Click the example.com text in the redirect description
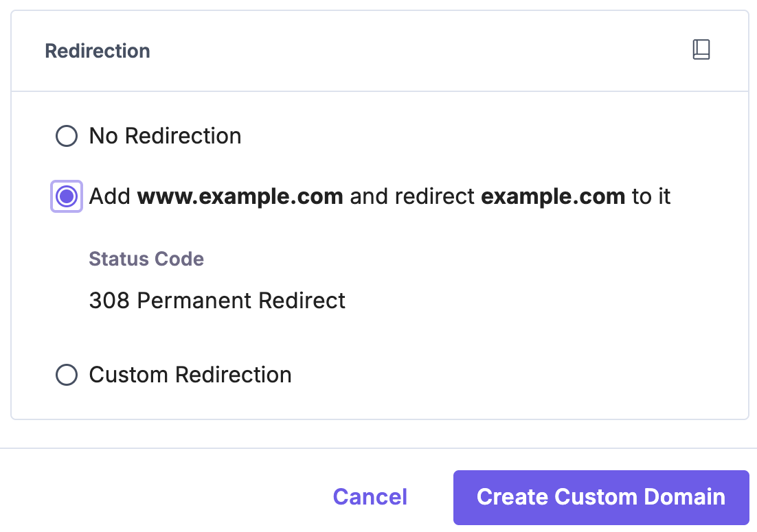The height and width of the screenshot is (532, 757). pos(552,196)
